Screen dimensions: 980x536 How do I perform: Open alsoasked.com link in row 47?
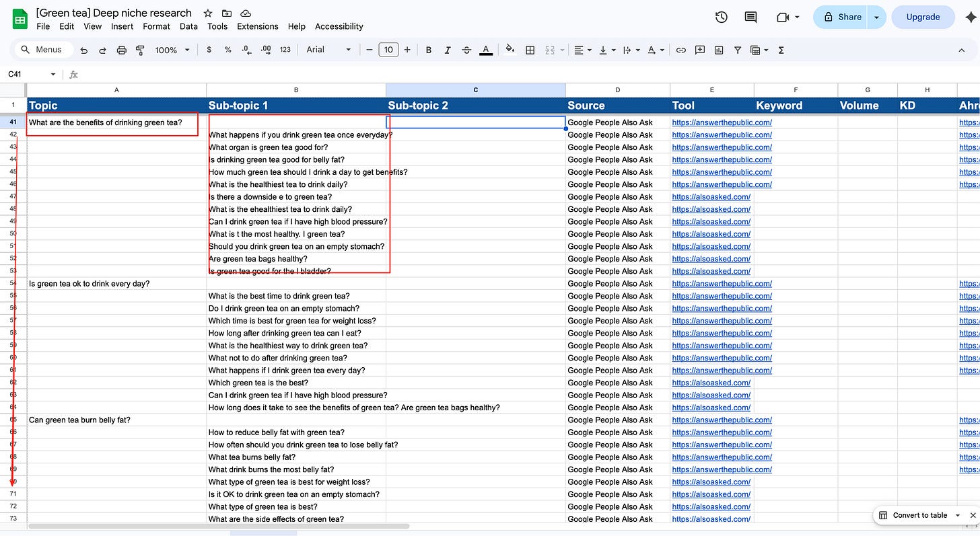tap(711, 196)
